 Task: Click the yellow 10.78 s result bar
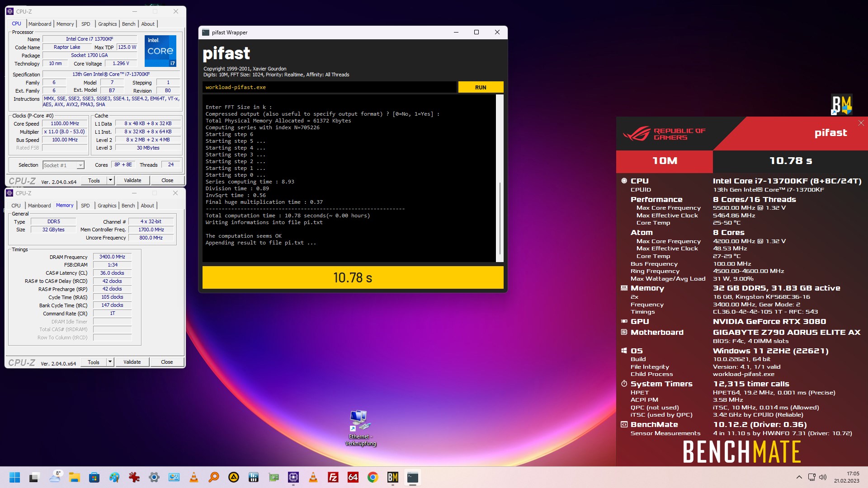click(x=353, y=277)
